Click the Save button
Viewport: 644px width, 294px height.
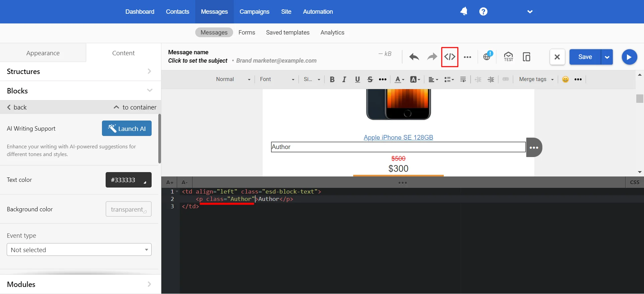585,57
